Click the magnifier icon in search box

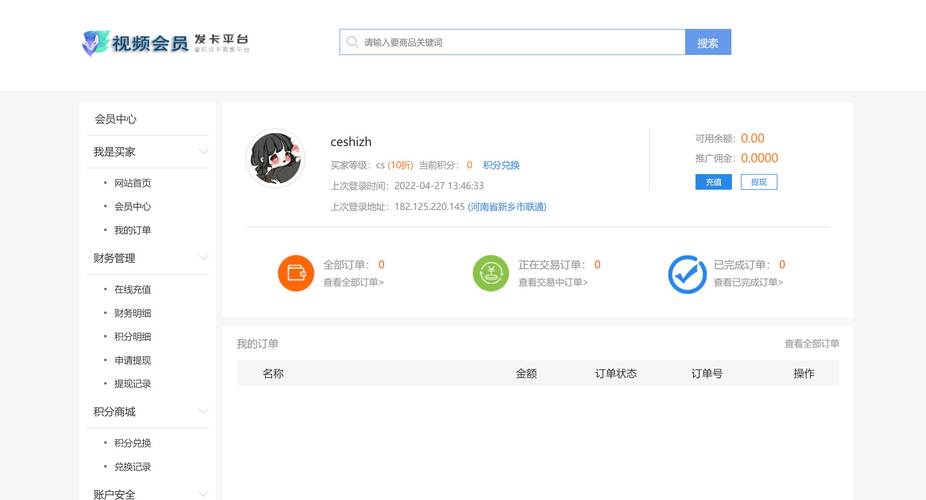352,42
